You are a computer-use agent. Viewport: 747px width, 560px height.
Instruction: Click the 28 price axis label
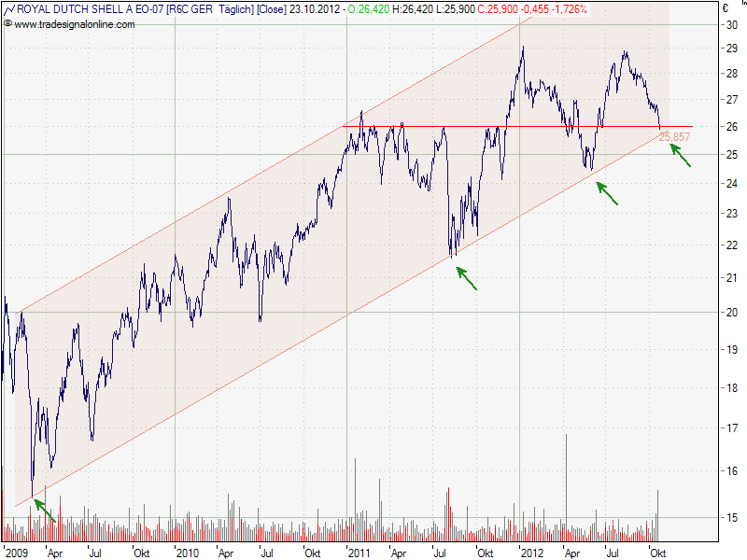tap(732, 74)
